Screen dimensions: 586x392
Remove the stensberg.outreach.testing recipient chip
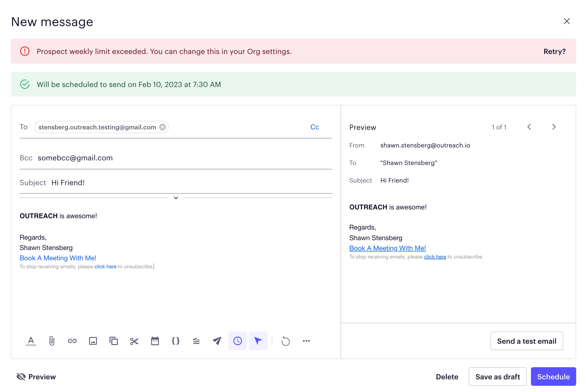click(x=163, y=127)
